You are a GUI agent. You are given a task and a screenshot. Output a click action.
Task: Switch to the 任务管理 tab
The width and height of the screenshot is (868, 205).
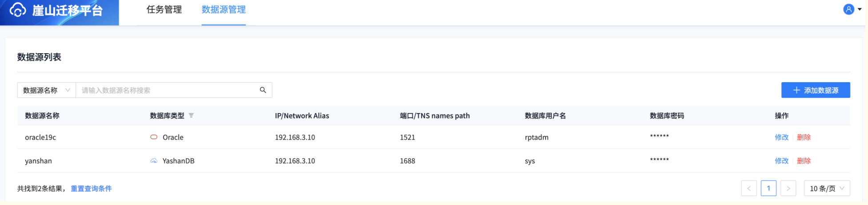pyautogui.click(x=164, y=10)
